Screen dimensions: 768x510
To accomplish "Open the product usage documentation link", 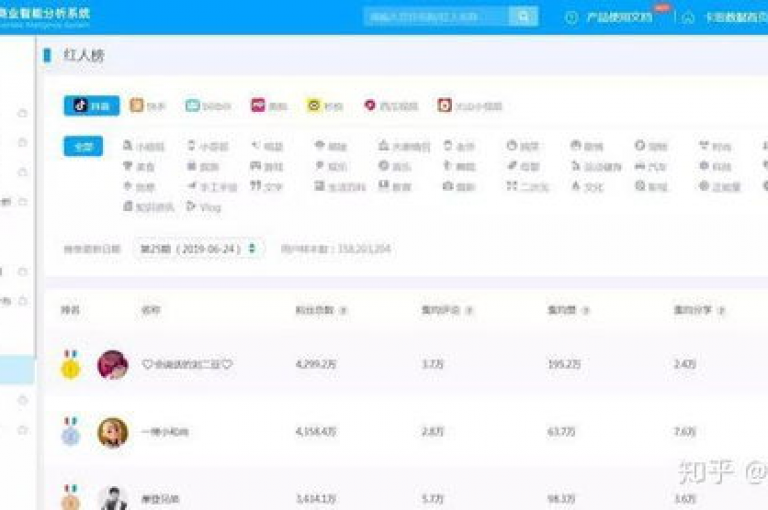I will (x=619, y=17).
